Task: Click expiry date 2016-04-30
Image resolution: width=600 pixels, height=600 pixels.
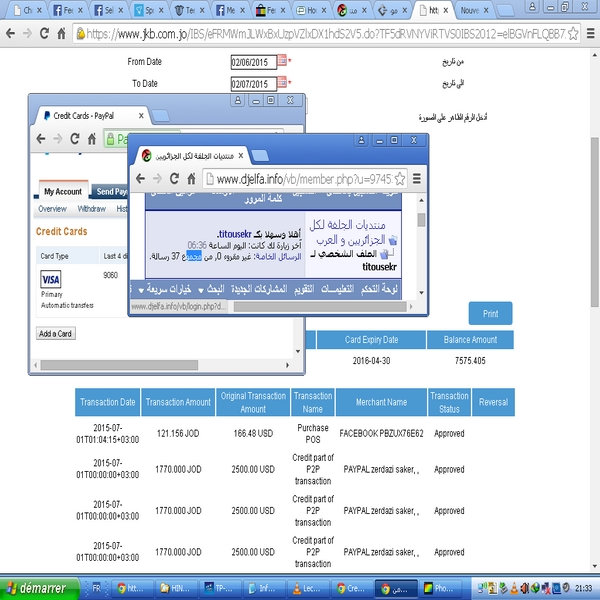Action: [x=371, y=361]
